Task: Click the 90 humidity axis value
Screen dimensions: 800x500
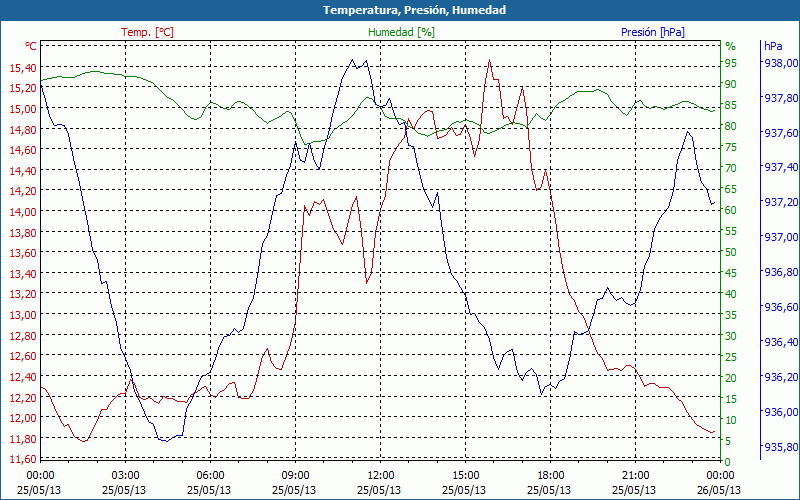Action: pyautogui.click(x=731, y=84)
